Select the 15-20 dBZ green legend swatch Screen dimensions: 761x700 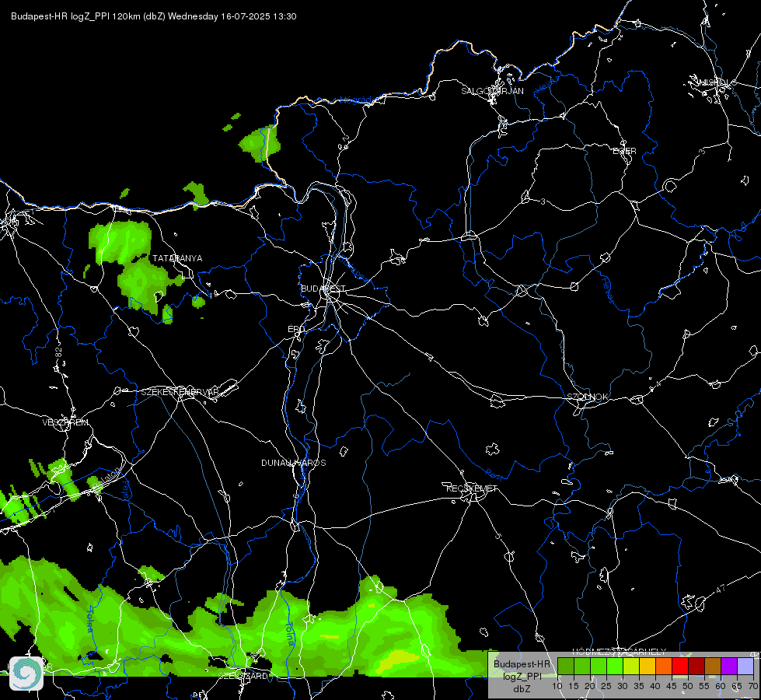[x=582, y=666]
